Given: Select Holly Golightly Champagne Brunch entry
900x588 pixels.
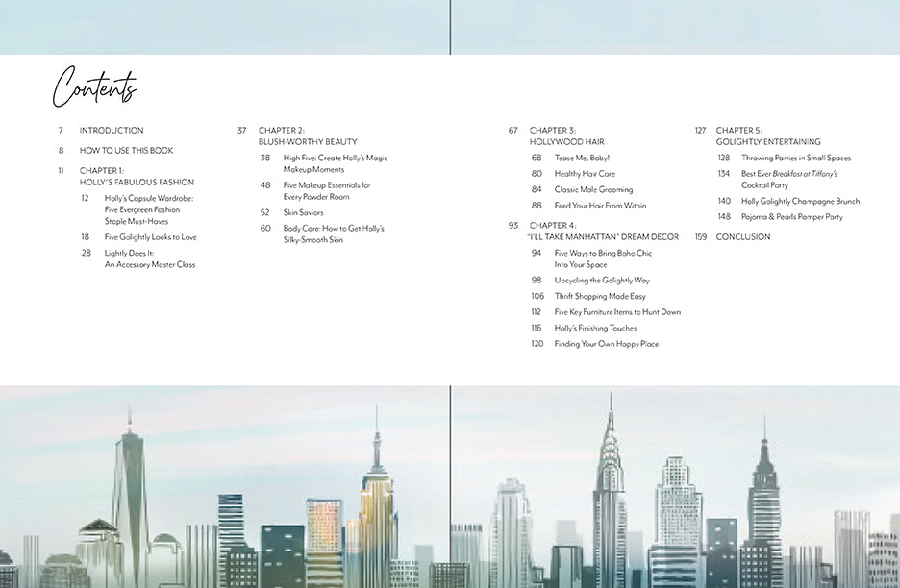Looking at the screenshot, I should (x=800, y=202).
